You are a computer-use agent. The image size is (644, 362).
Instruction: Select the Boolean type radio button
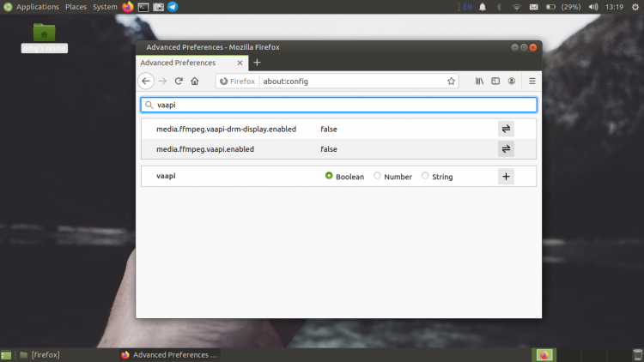click(329, 176)
